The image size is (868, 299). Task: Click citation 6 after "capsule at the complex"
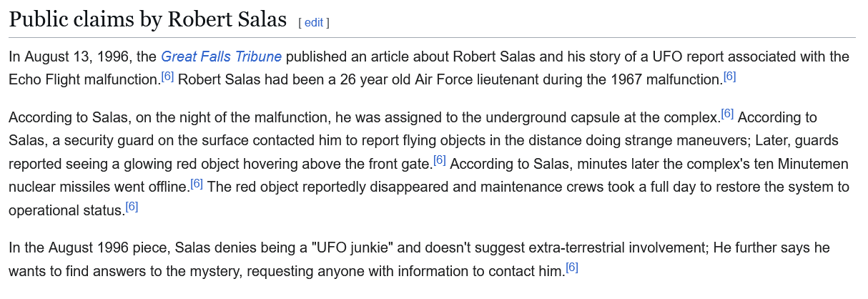tap(727, 113)
